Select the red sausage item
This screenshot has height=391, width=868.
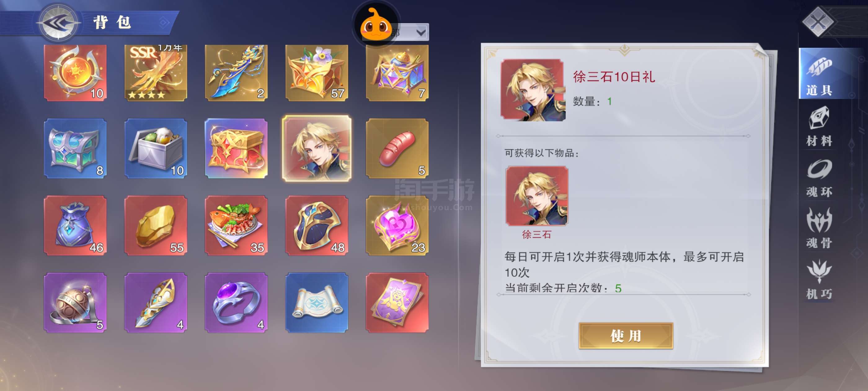click(397, 148)
